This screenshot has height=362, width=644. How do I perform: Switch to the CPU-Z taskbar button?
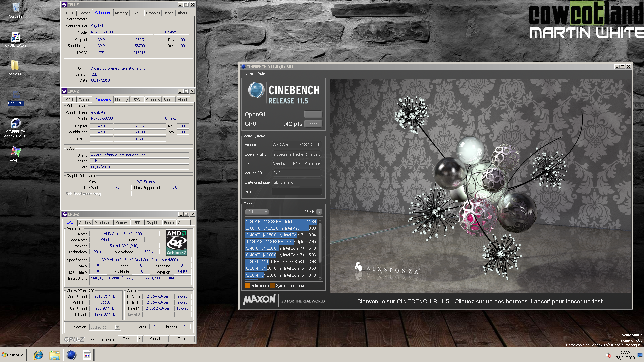[87, 355]
